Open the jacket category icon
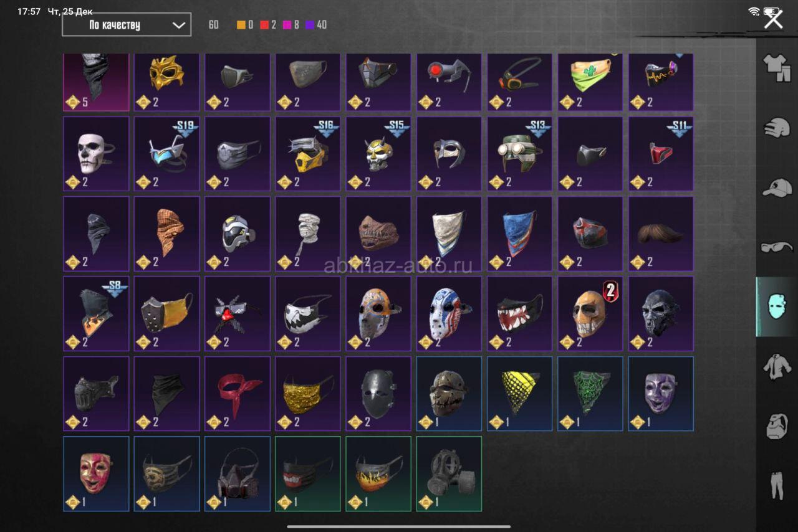 point(777,366)
